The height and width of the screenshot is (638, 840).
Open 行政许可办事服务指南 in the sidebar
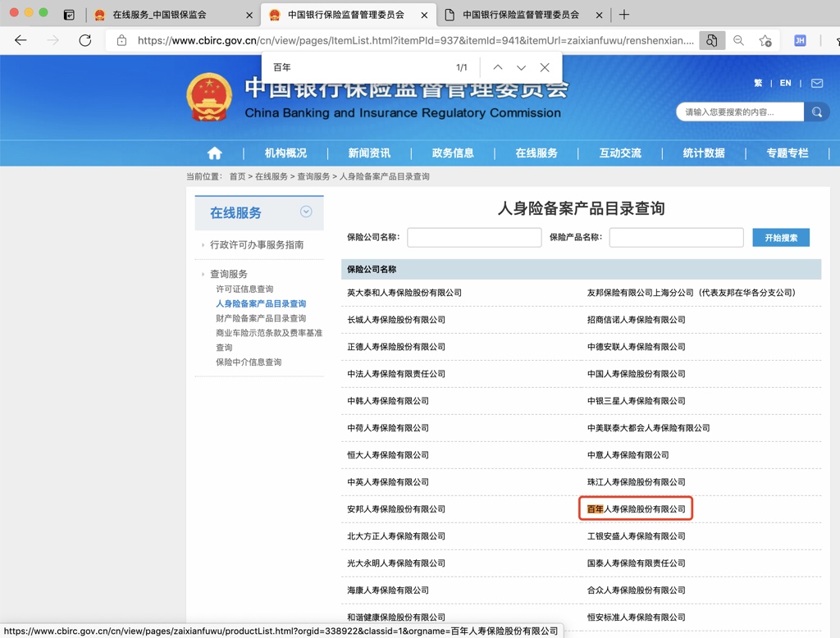click(x=257, y=245)
